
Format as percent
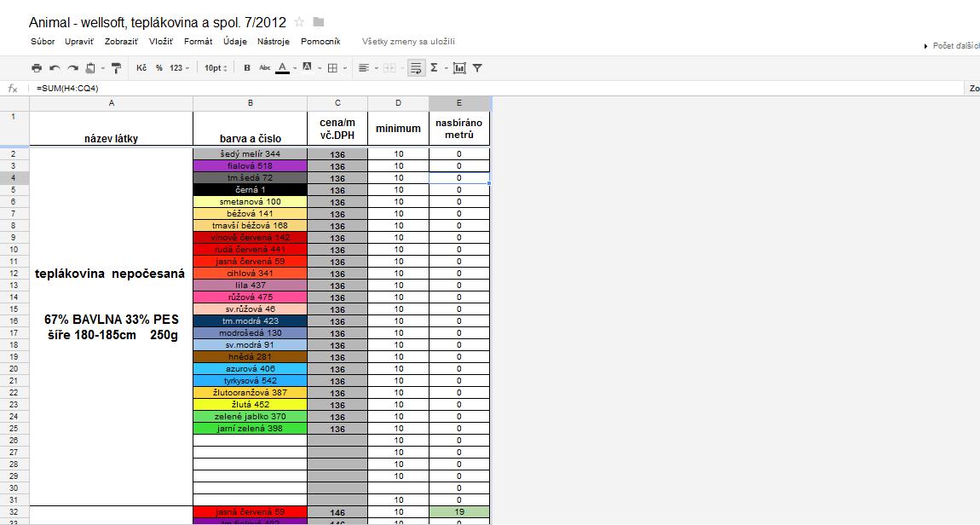159,68
